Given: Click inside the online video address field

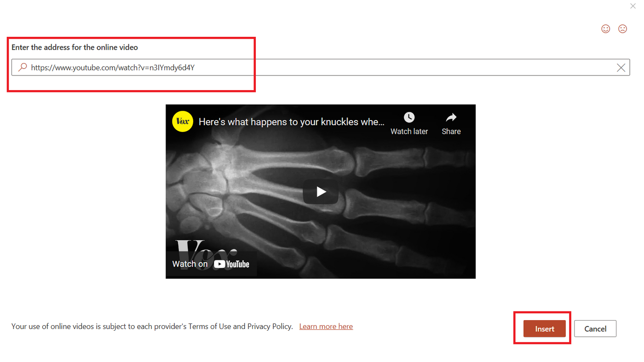Looking at the screenshot, I should click(x=321, y=68).
